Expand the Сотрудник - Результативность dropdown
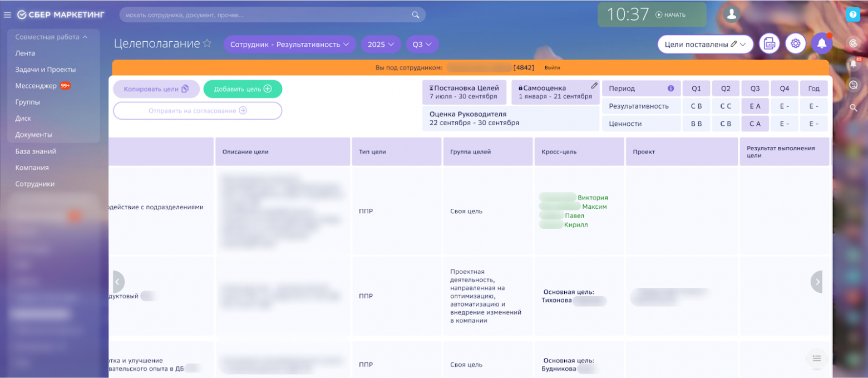The height and width of the screenshot is (378, 868). click(290, 45)
